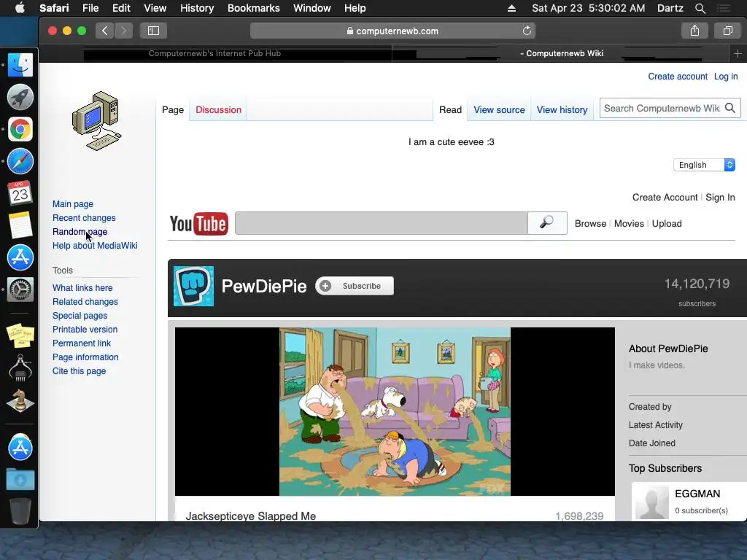Click YouTube Sign In link

(720, 197)
